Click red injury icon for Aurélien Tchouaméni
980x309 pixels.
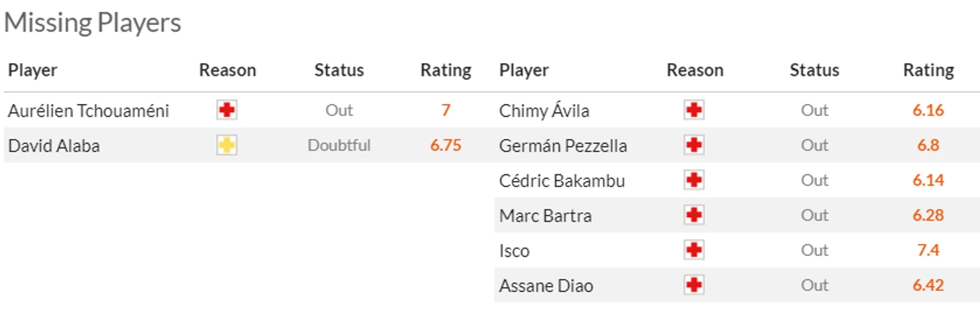227,110
